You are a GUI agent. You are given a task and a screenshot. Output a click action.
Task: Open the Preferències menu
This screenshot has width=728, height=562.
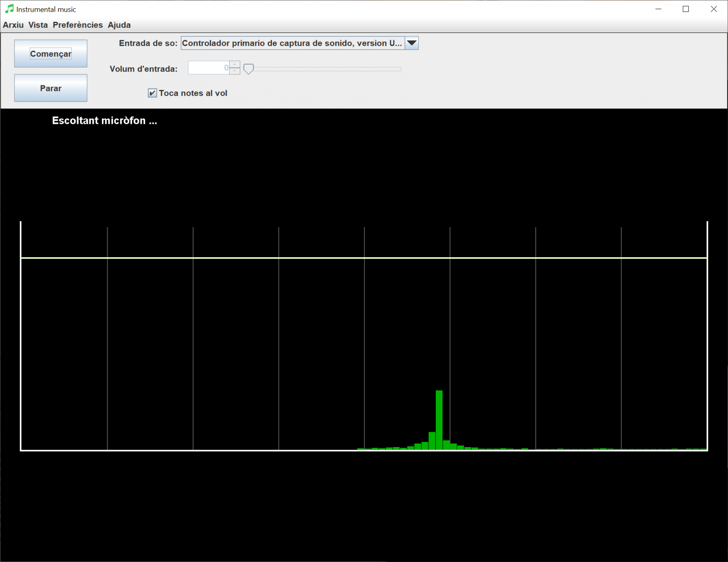click(x=78, y=25)
